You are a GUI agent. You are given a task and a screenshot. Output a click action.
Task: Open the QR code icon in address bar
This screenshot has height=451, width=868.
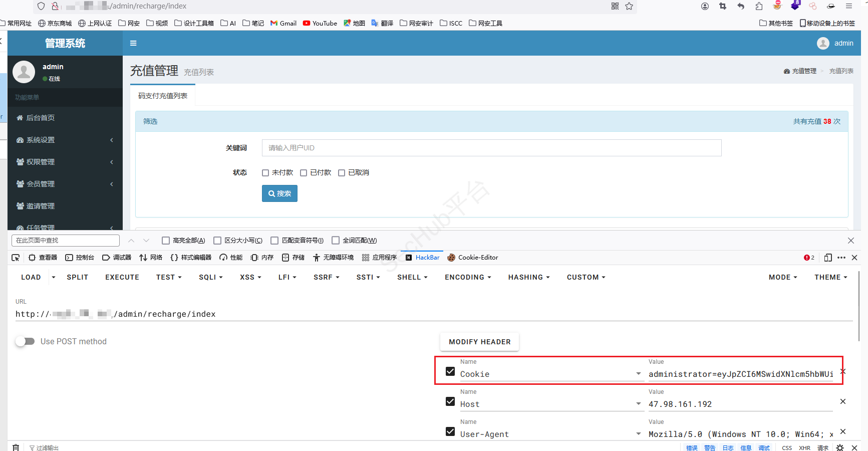coord(615,6)
